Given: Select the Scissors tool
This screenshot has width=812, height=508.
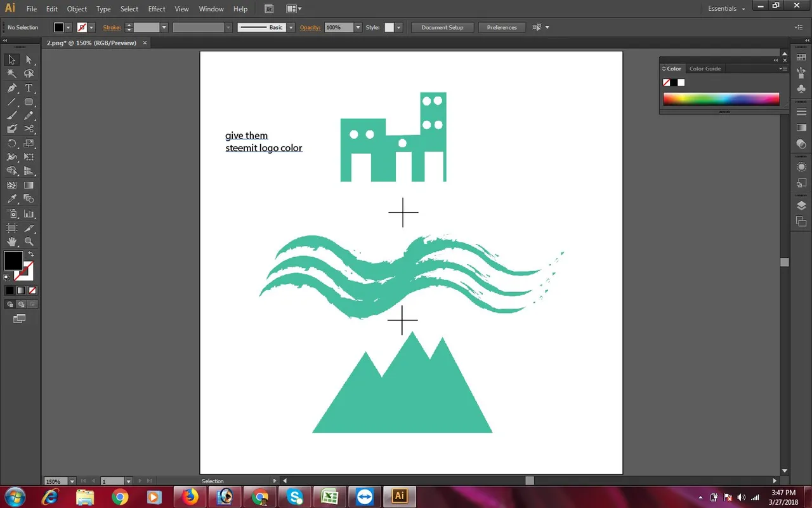Looking at the screenshot, I should tap(29, 129).
